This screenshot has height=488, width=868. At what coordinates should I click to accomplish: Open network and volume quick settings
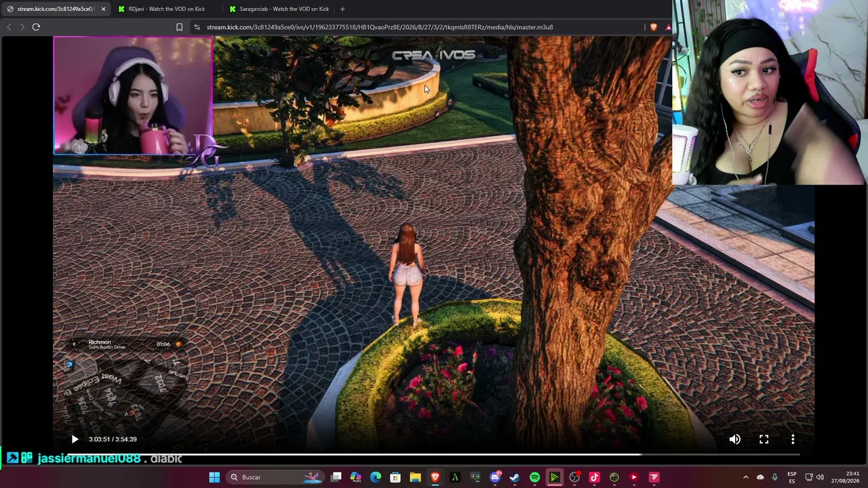814,477
